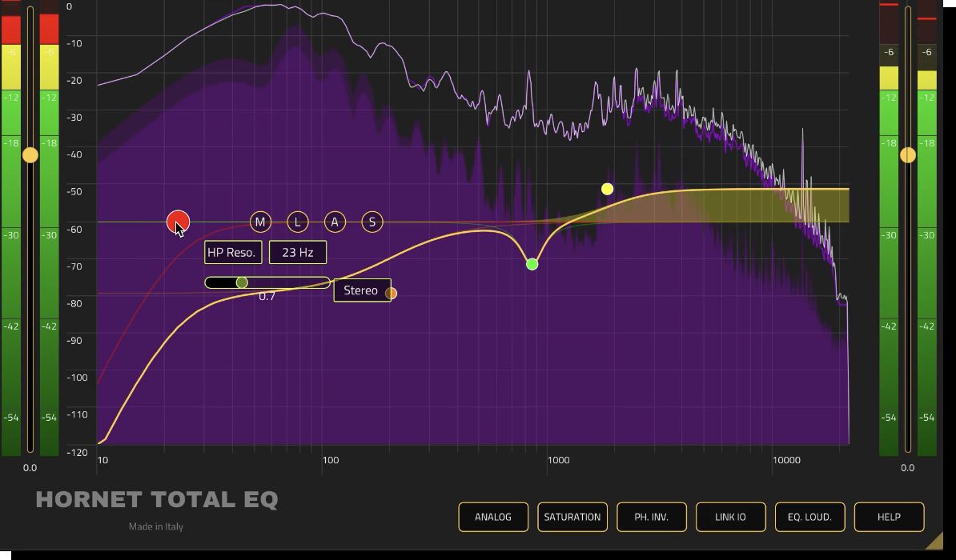Screen dimensions: 956x560
Task: Toggle the LINK IO button
Action: [x=730, y=517]
